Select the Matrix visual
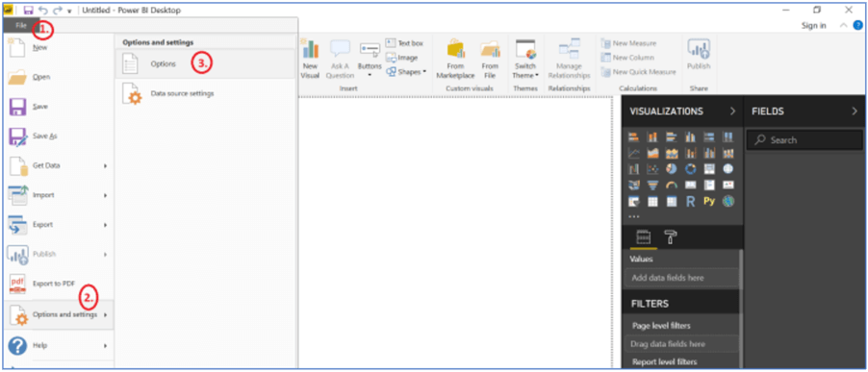 coord(672,202)
